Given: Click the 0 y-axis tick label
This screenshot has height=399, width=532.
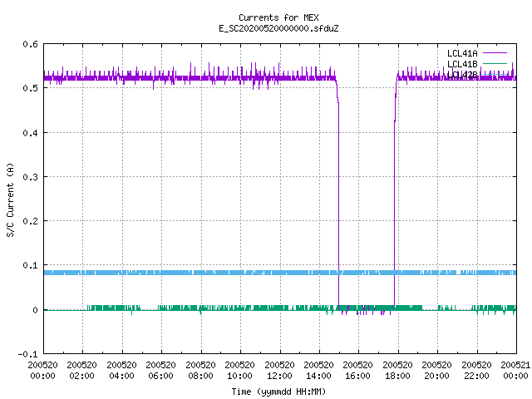Looking at the screenshot, I should coord(35,310).
